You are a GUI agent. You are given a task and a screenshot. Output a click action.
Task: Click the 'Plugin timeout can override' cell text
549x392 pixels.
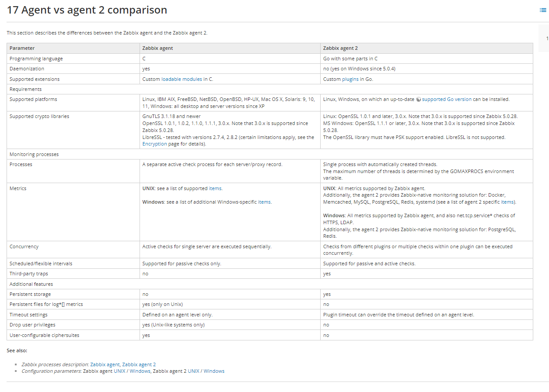399,315
